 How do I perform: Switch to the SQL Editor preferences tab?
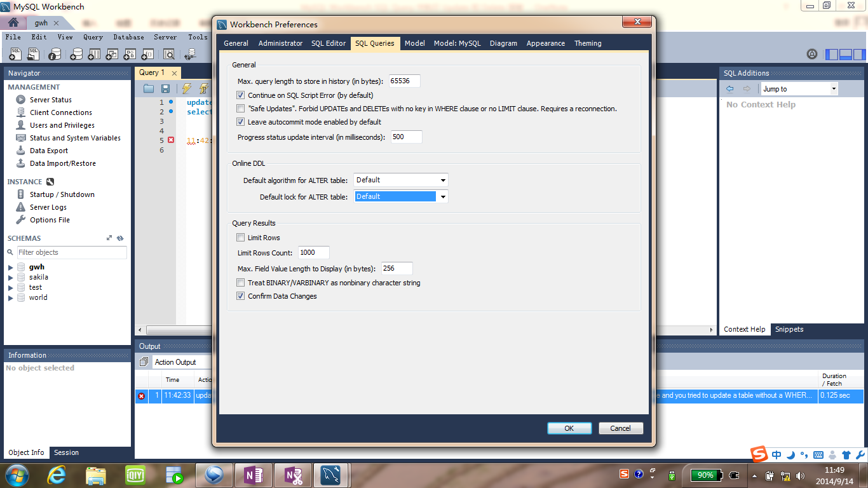point(329,43)
